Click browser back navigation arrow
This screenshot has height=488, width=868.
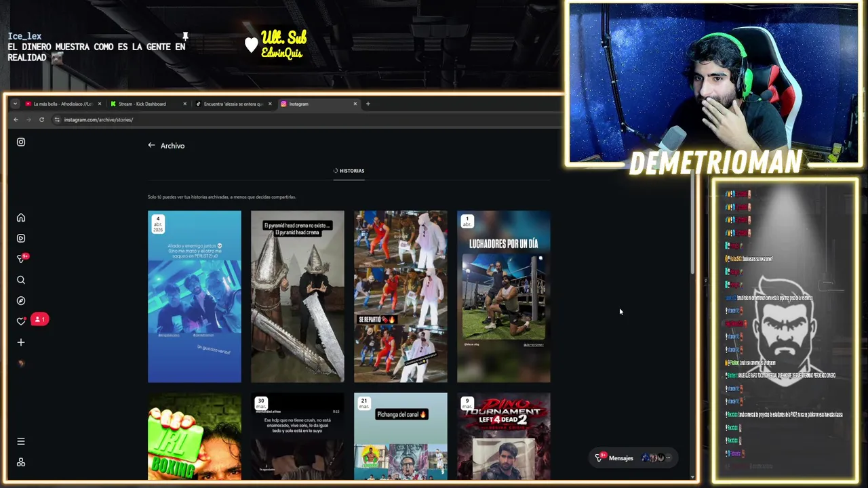[16, 120]
